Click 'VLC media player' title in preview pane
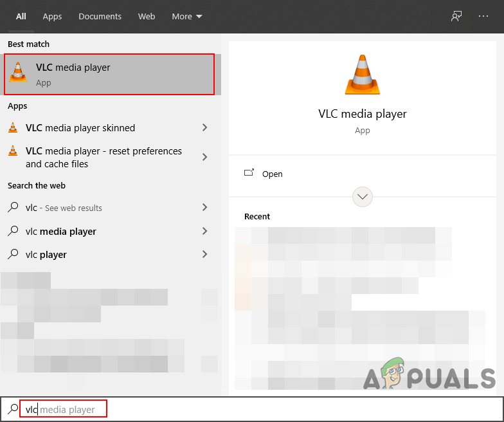Screen dimensions: 504x422 363,113
